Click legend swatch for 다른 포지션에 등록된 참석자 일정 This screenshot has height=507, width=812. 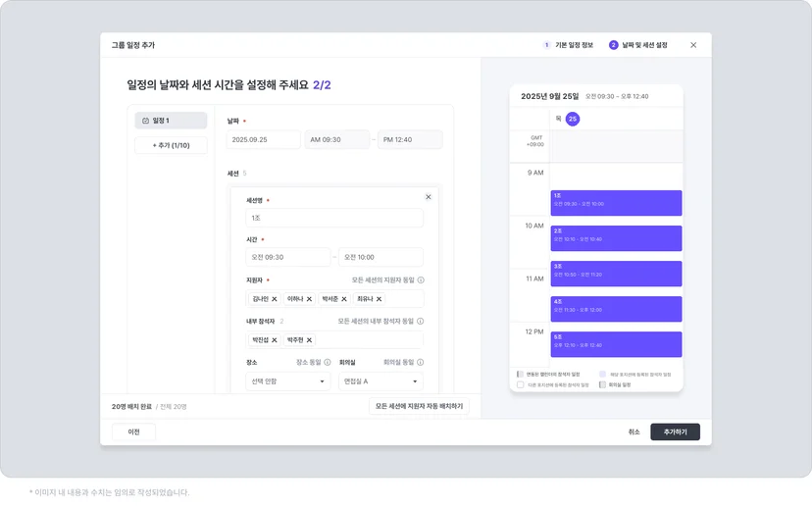[520, 384]
